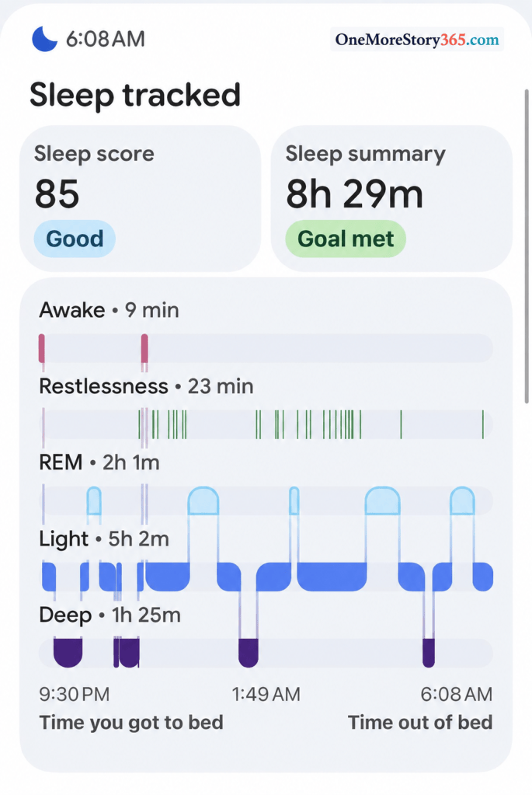Image resolution: width=532 pixels, height=795 pixels.
Task: Tap the Deep 1h 25m label
Action: point(110,615)
